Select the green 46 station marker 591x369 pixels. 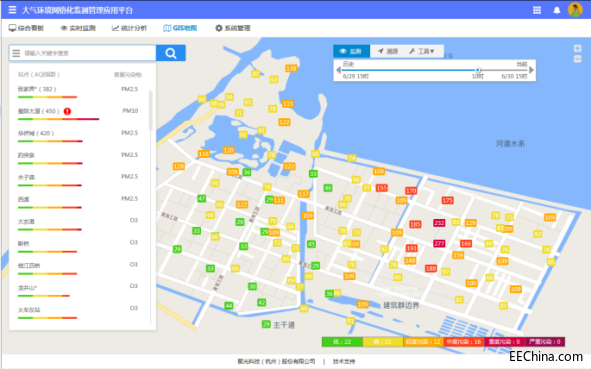(328, 188)
